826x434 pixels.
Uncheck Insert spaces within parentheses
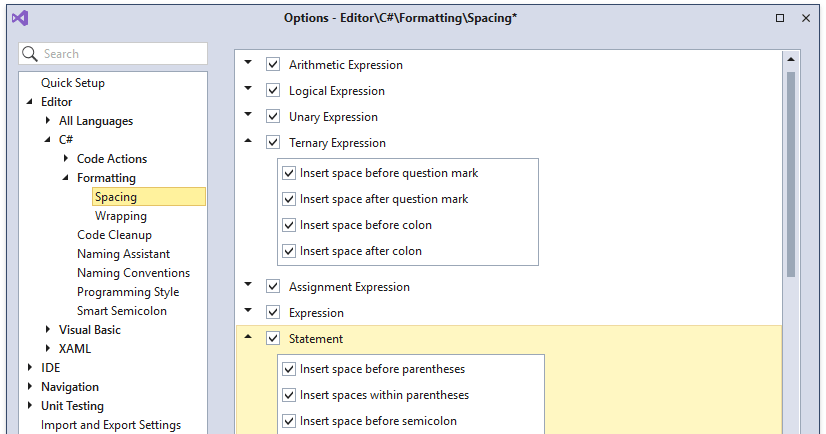(290, 395)
